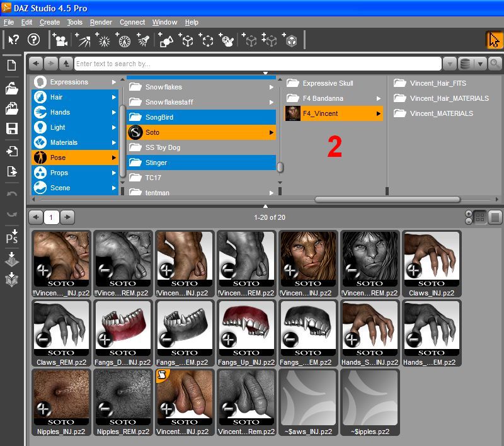The width and height of the screenshot is (504, 446).
Task: Create a new point light
Action: 103,40
